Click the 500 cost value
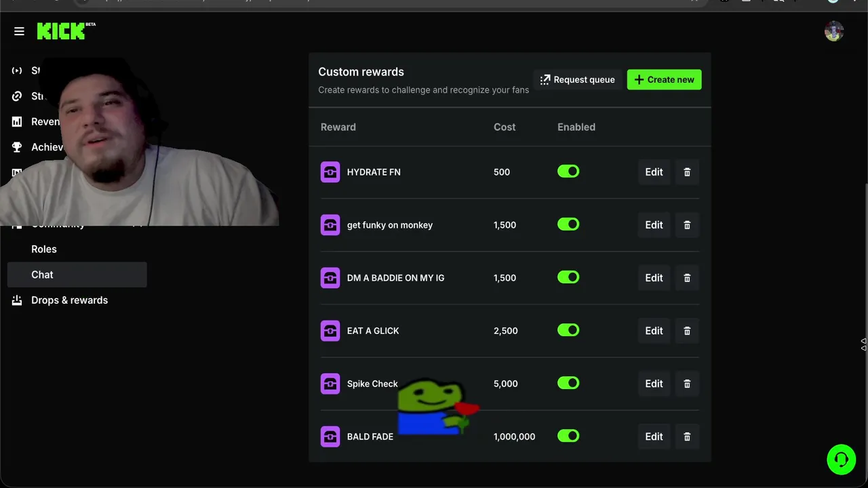This screenshot has width=868, height=488. (502, 172)
